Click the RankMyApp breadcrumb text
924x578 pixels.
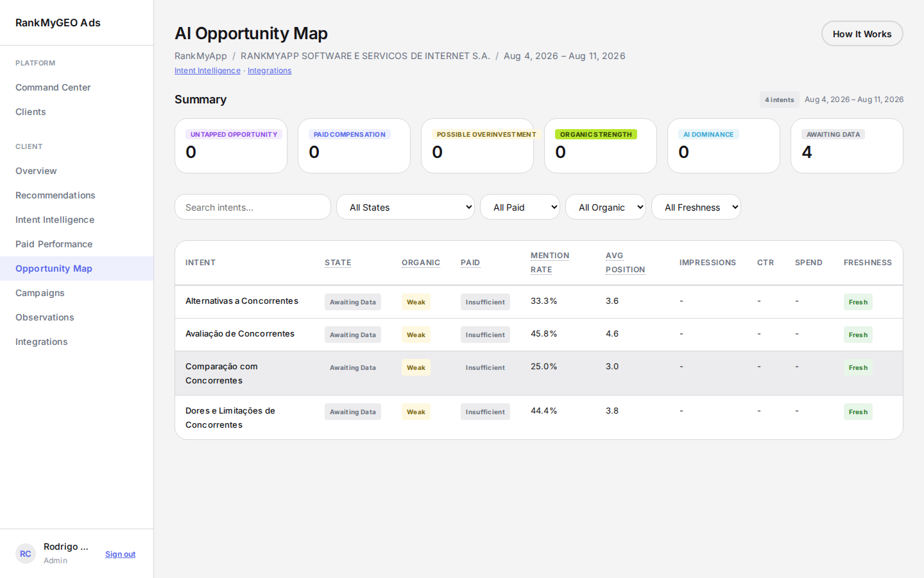click(201, 56)
